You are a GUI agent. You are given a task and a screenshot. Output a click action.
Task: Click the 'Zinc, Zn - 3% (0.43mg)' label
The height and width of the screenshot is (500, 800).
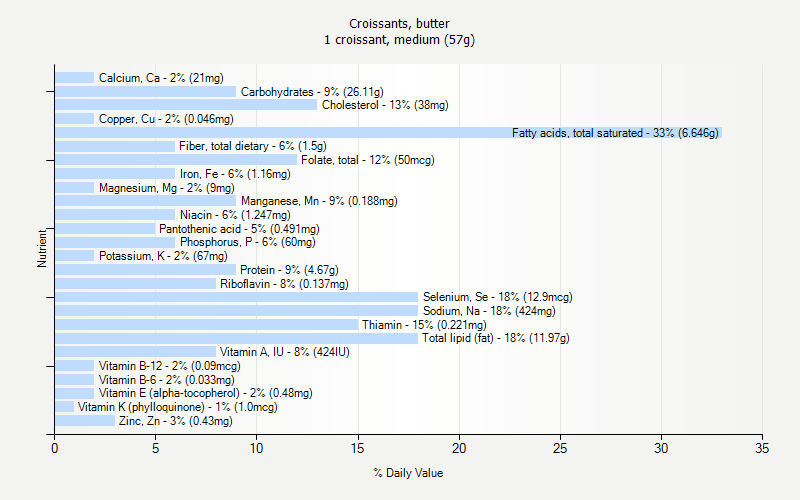coord(176,421)
